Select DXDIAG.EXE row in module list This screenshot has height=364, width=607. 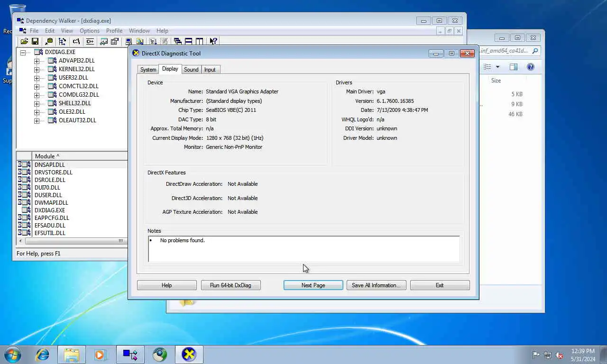(x=49, y=210)
